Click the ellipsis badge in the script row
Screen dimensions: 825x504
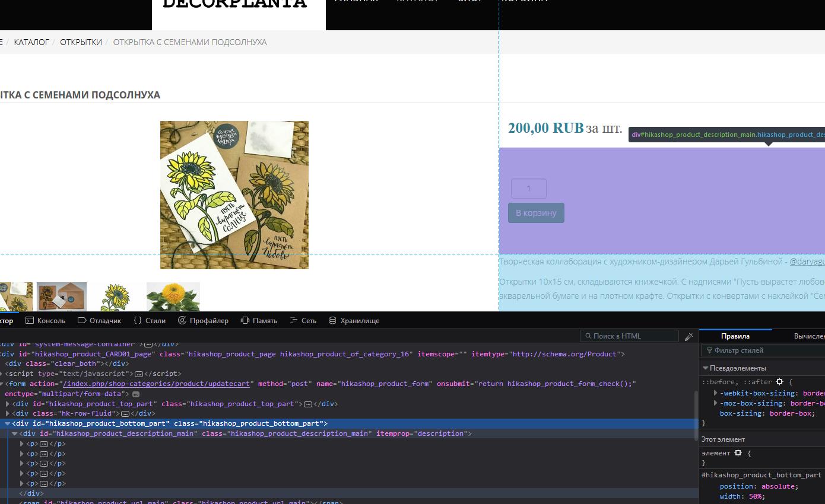click(x=139, y=374)
